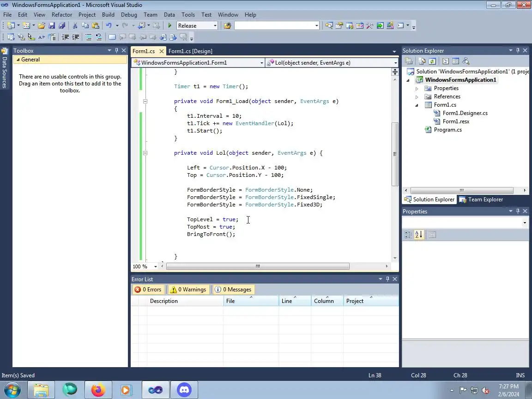
Task: Sort Error List by Description column
Action: tap(185, 301)
